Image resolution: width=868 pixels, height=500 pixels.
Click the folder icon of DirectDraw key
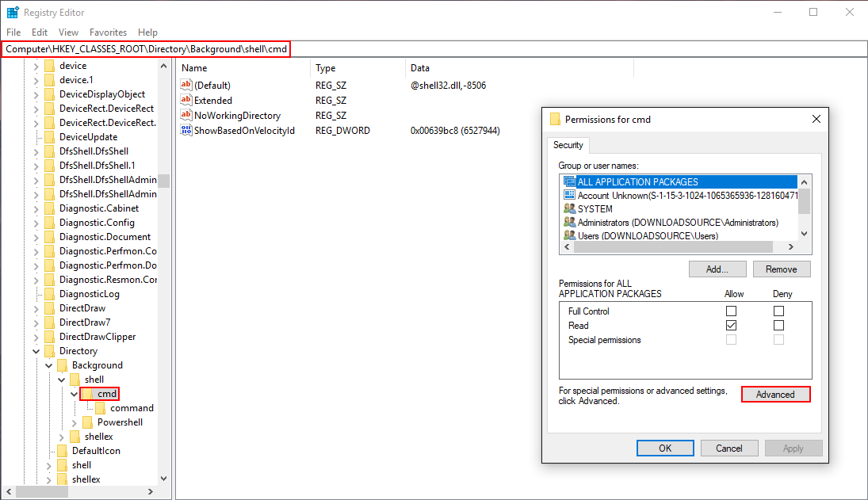coord(50,308)
